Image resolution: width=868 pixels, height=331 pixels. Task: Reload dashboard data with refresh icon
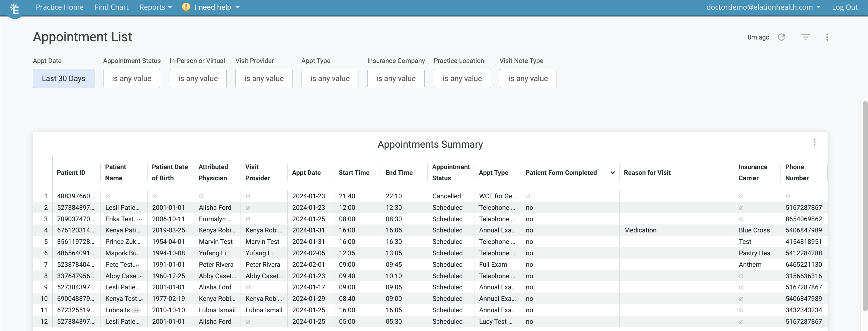point(781,37)
